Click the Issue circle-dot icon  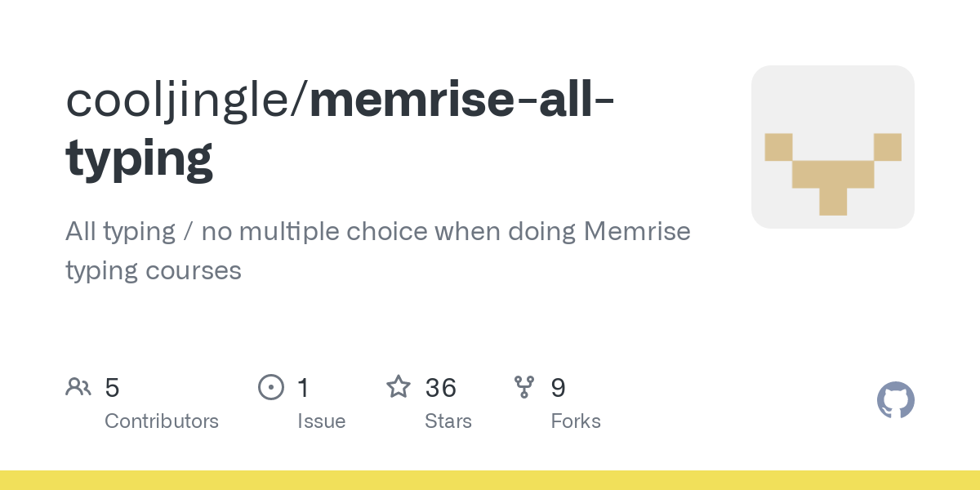[271, 387]
